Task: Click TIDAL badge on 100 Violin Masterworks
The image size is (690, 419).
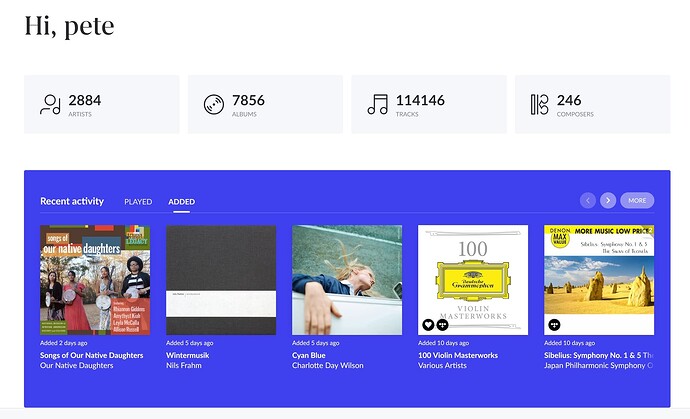Action: 442,325
